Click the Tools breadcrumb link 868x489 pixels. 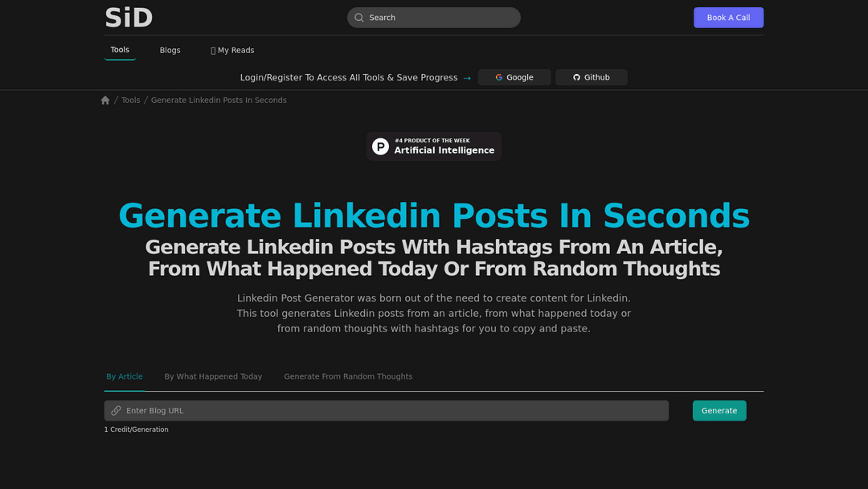(x=131, y=101)
